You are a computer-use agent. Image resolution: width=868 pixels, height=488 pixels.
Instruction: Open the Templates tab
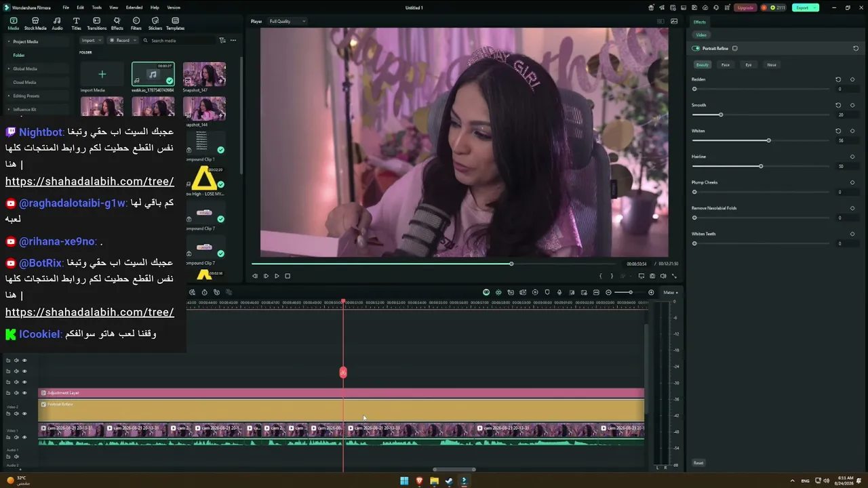click(x=175, y=24)
